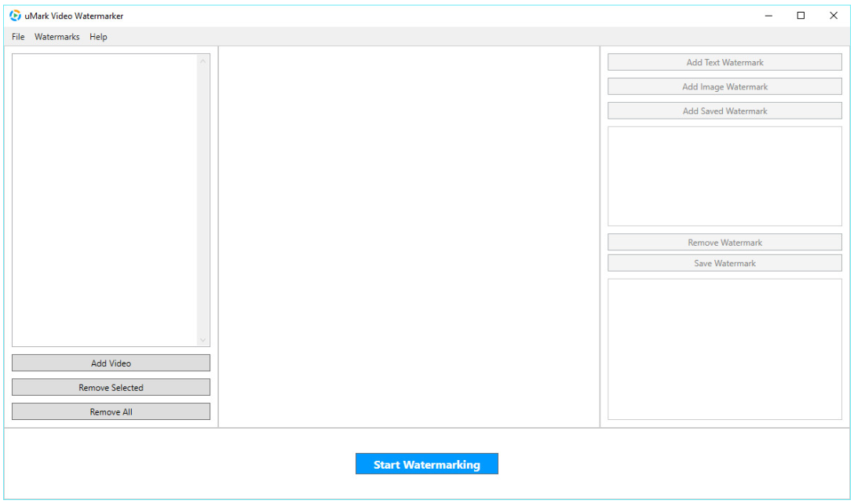Click the uMark app logo icon
This screenshot has width=854, height=504.
(15, 16)
